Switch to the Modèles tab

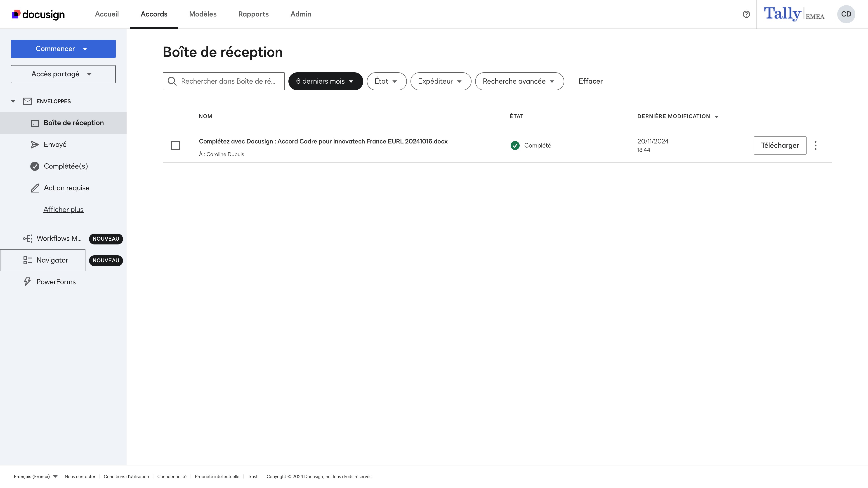203,14
